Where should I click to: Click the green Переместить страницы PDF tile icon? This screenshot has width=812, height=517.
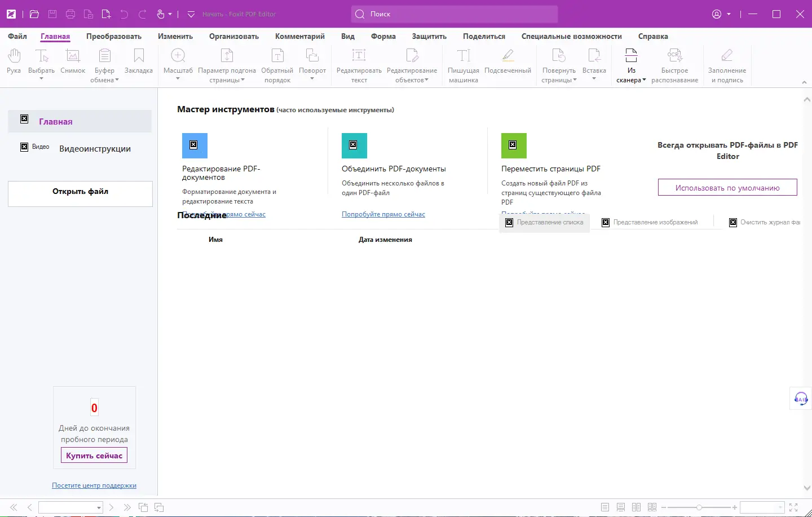(514, 145)
